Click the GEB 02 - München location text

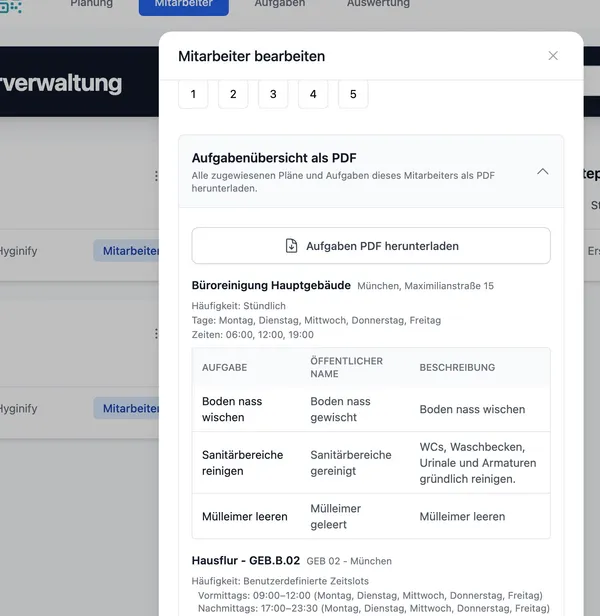click(349, 561)
